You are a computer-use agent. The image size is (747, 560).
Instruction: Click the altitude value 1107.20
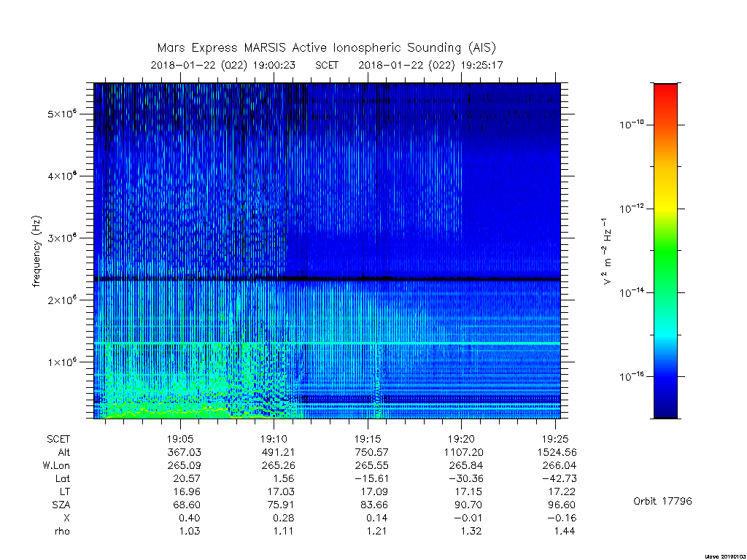pyautogui.click(x=463, y=452)
